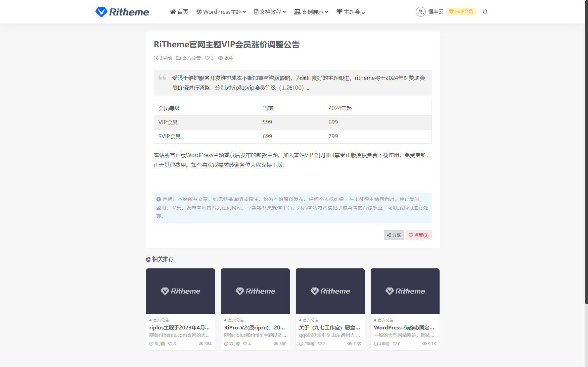This screenshot has width=588, height=367.
Task: Click 官方公告 tag on riplus主题 card
Action: coord(161,320)
